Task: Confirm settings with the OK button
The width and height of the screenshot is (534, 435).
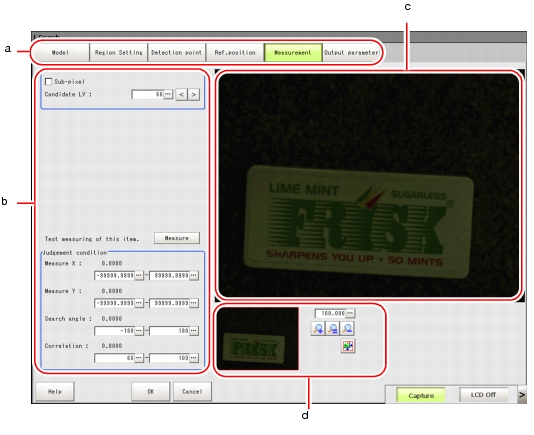Action: point(151,391)
